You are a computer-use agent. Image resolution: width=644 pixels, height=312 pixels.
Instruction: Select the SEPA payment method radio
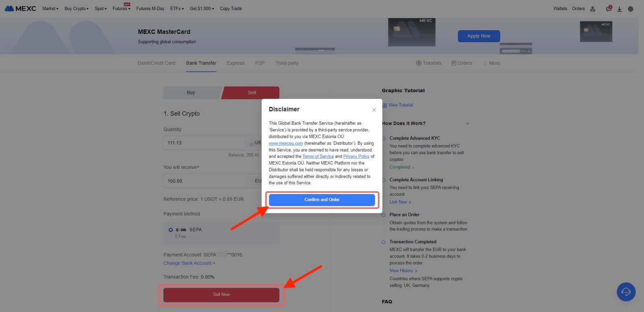click(x=171, y=230)
